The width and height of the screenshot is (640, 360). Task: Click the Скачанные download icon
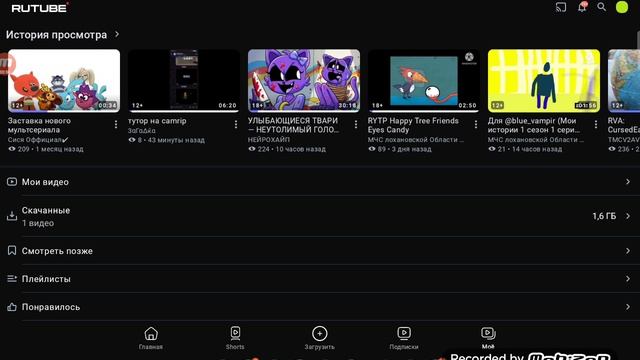(x=12, y=216)
